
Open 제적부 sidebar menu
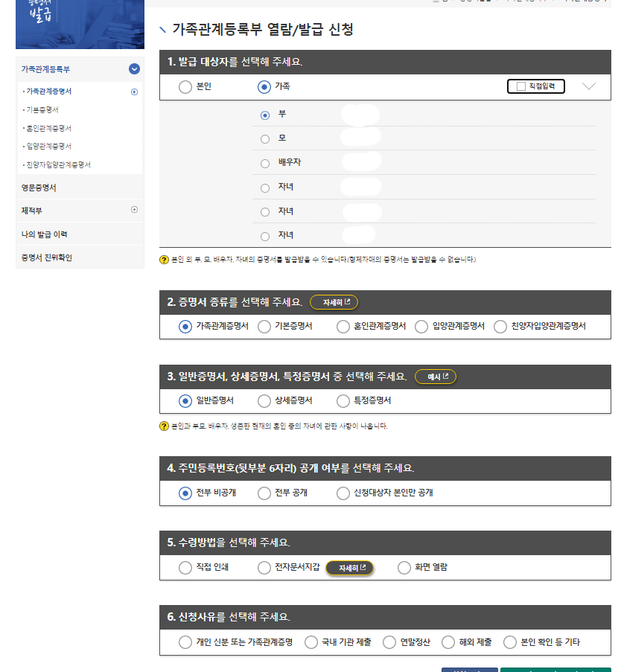32,211
